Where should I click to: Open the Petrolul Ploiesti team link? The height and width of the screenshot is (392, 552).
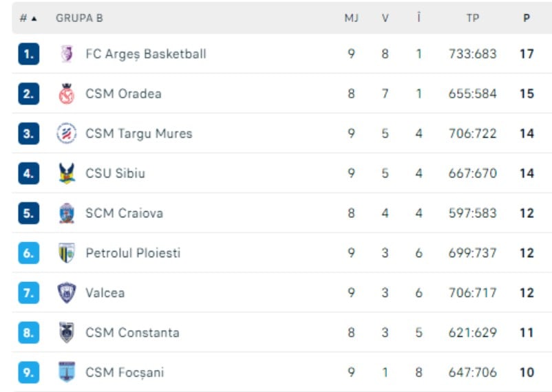tap(133, 253)
